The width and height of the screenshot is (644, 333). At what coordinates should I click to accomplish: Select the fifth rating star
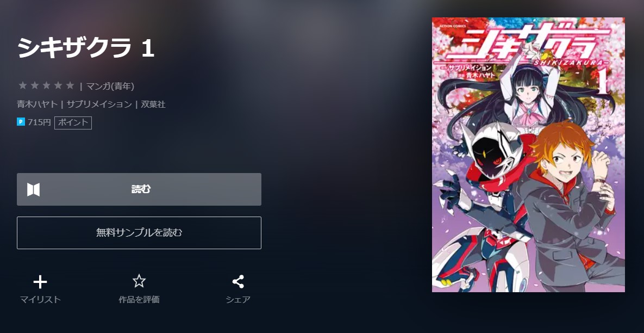click(70, 85)
